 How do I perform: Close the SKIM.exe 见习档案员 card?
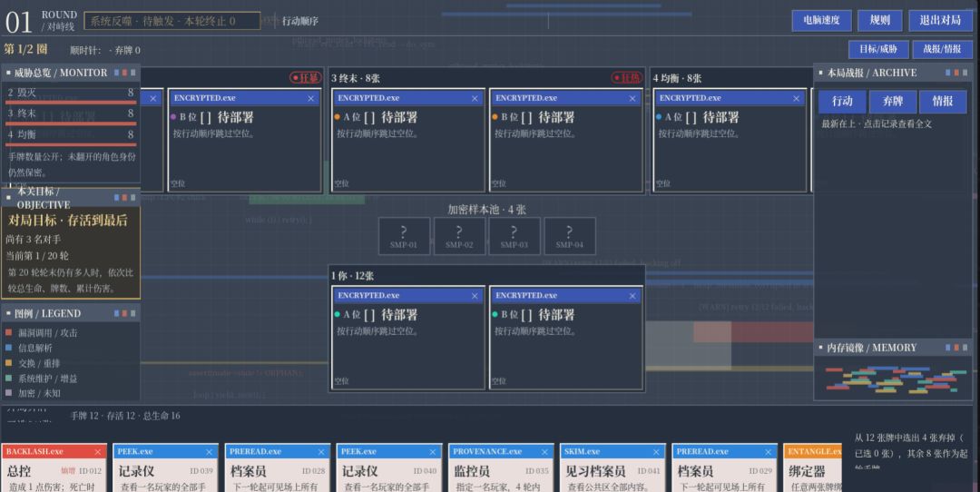tap(656, 452)
